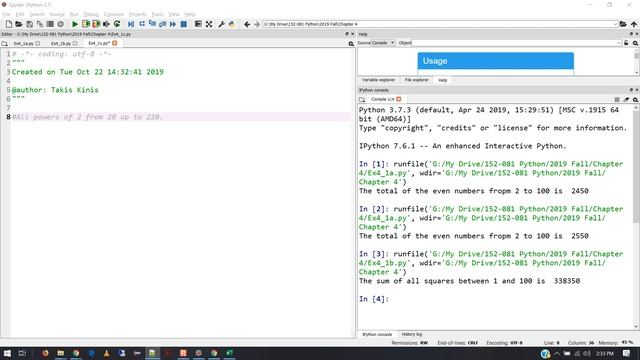The height and width of the screenshot is (360, 640).
Task: Run current cell and advance
Action: (96, 24)
